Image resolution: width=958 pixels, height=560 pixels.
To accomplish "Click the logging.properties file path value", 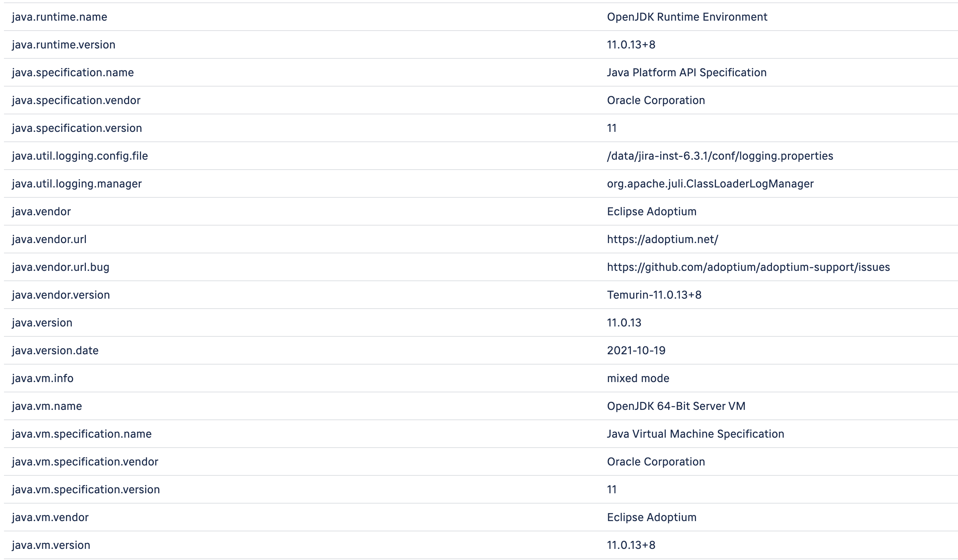I will click(x=720, y=156).
